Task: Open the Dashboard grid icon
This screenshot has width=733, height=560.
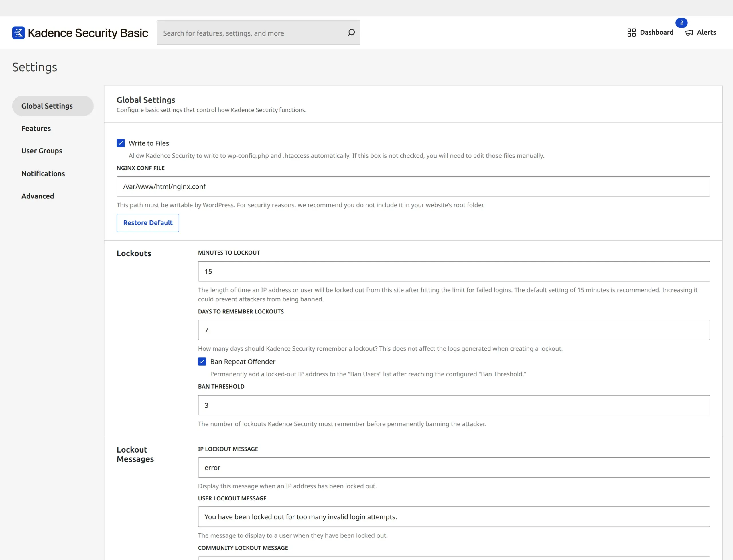Action: pyautogui.click(x=632, y=32)
